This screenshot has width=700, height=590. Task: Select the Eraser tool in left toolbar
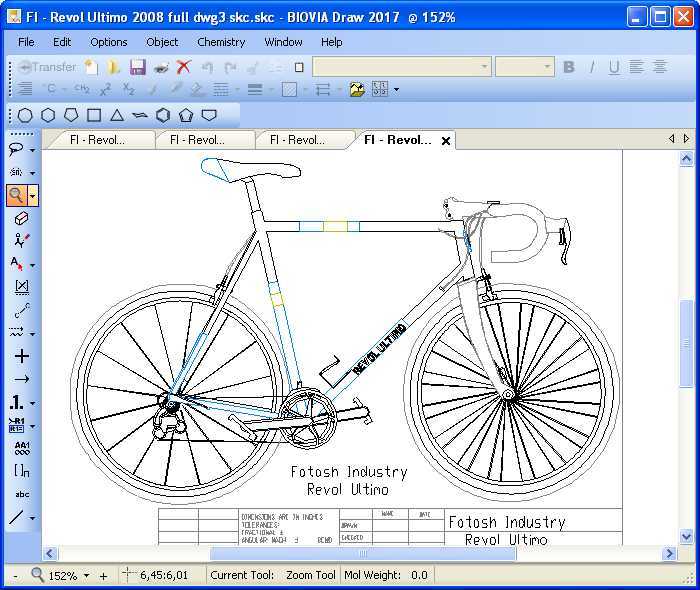click(x=21, y=218)
